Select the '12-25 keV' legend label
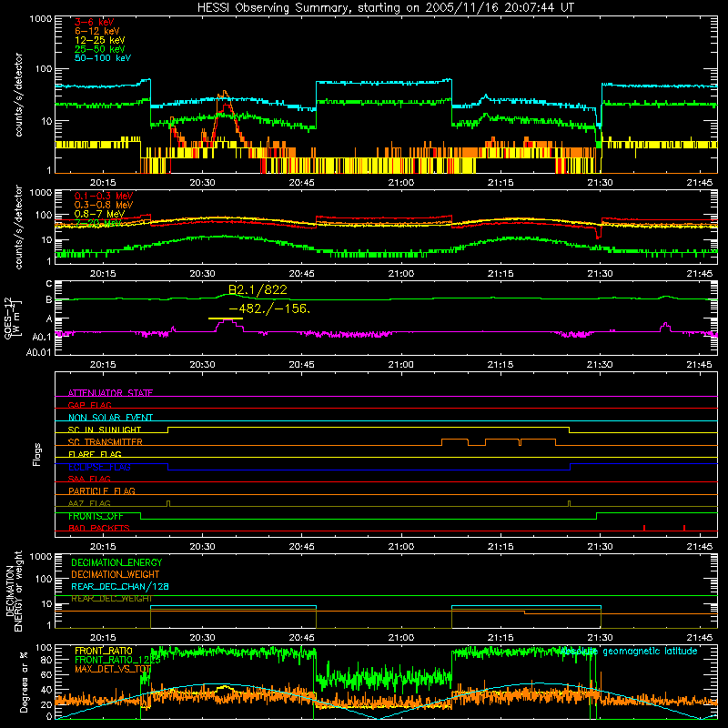This screenshot has height=728, width=728. click(x=100, y=40)
